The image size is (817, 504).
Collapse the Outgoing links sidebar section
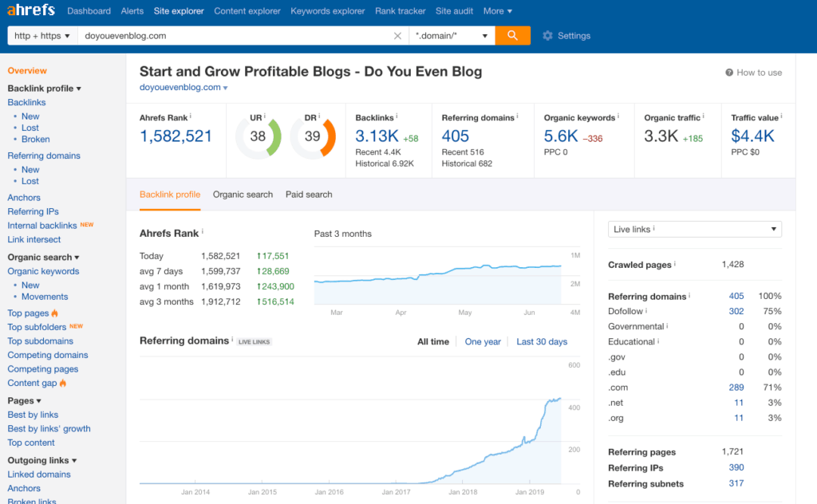coord(41,460)
